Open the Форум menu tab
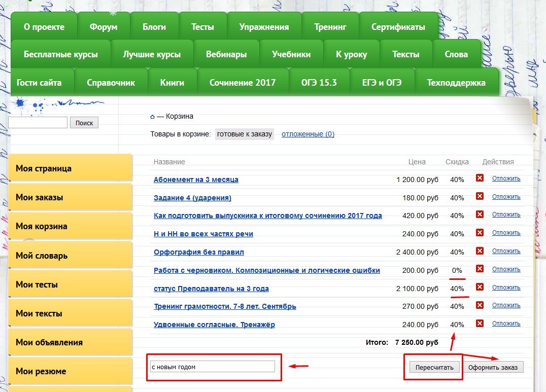The width and height of the screenshot is (546, 392). tap(104, 27)
